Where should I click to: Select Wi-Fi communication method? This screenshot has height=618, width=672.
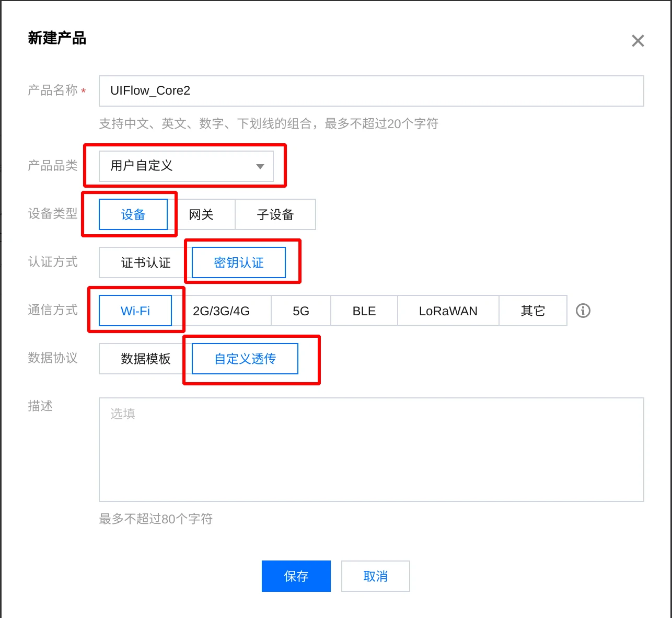coord(135,311)
